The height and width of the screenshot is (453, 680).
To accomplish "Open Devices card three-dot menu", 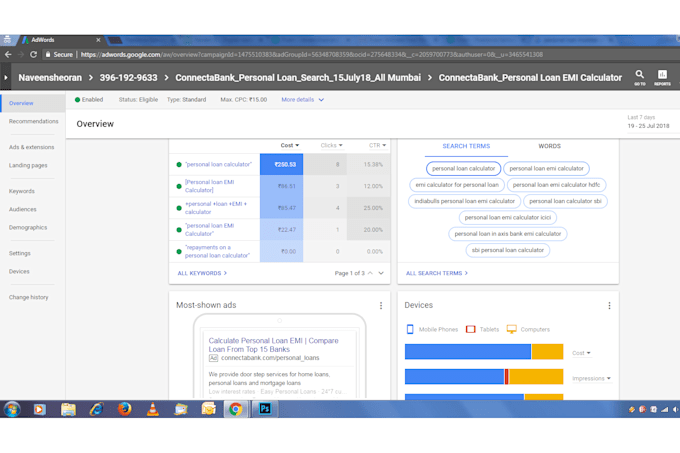I will point(609,306).
